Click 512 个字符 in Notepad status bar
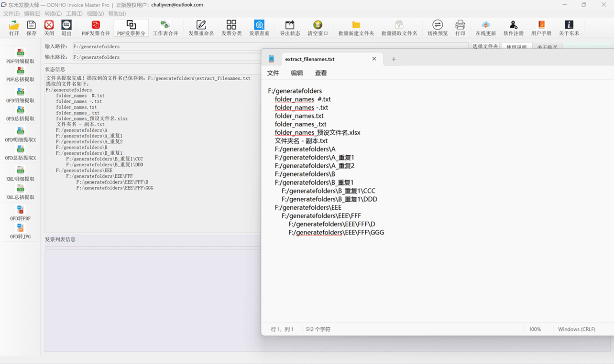The image size is (614, 364). click(x=318, y=329)
